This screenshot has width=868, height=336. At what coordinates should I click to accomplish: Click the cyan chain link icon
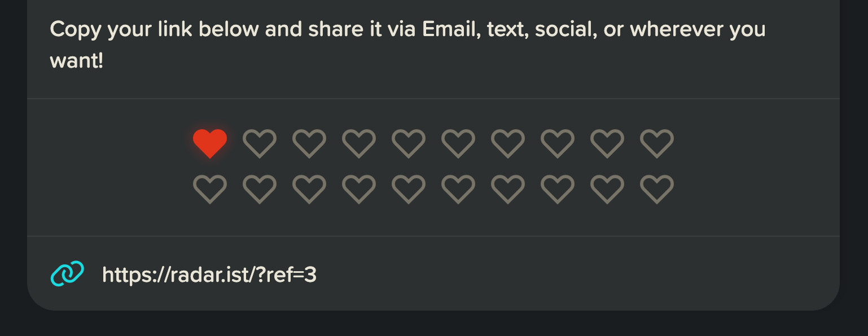point(68,273)
